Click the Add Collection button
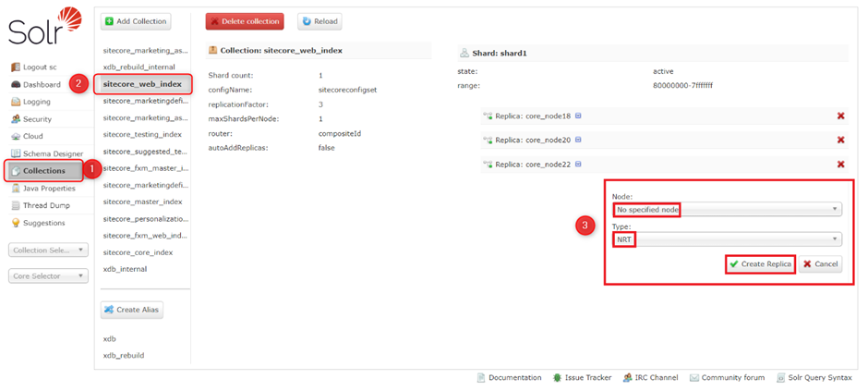This screenshot has height=391, width=868. click(x=136, y=21)
